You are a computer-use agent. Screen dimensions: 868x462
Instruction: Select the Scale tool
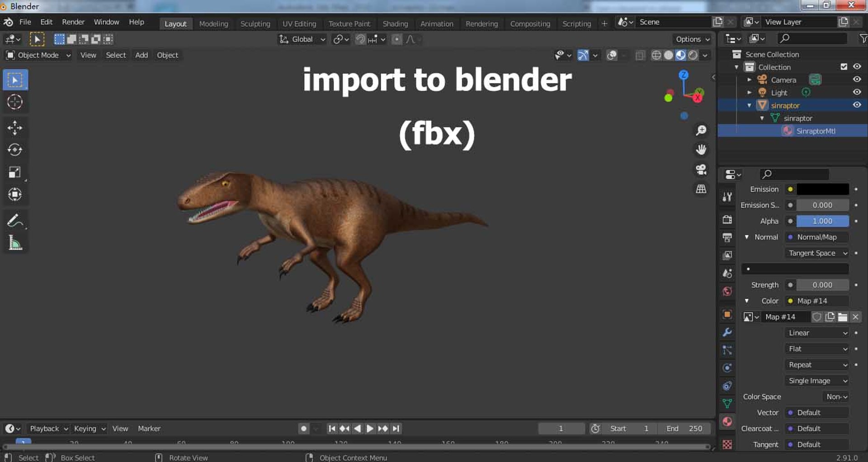(15, 172)
